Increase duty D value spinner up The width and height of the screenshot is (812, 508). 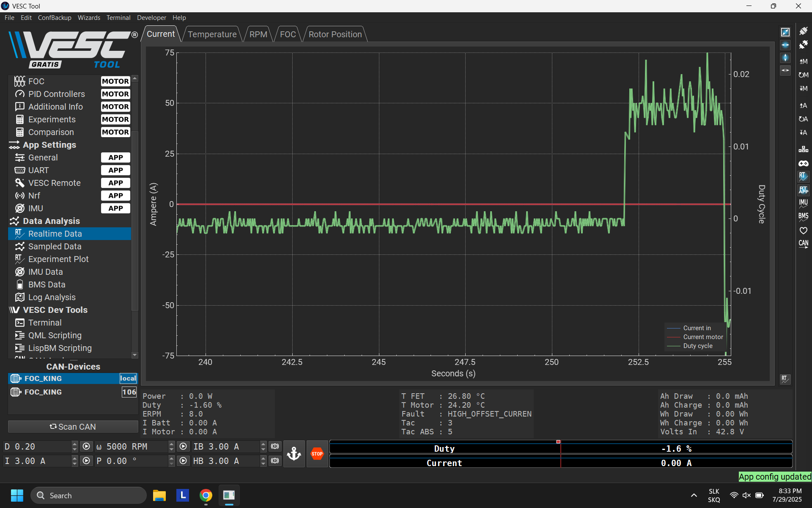click(75, 444)
